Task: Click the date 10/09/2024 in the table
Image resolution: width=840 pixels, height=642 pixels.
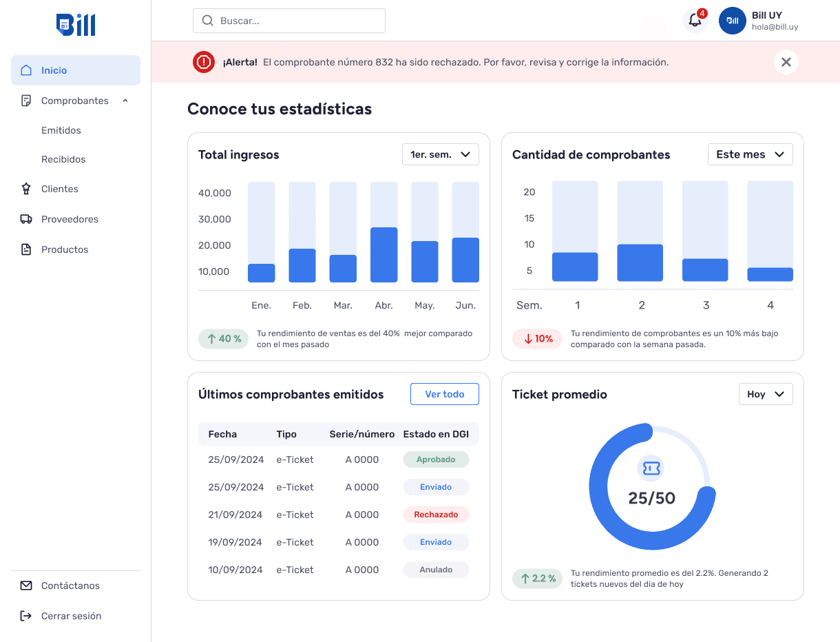Action: click(235, 570)
